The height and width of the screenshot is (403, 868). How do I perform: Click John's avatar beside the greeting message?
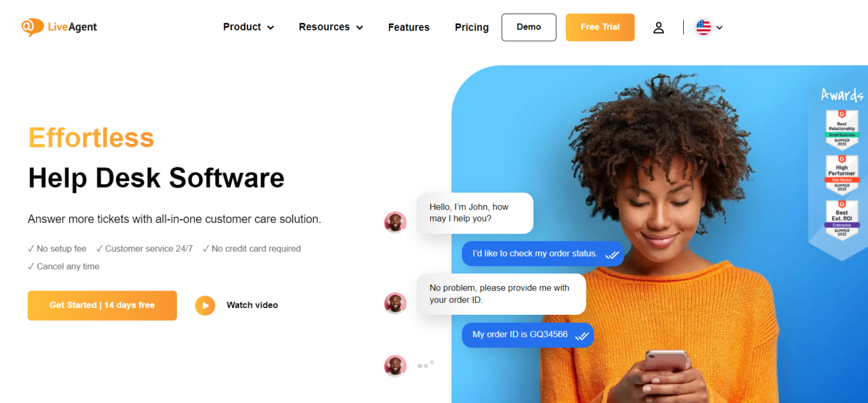(x=396, y=222)
